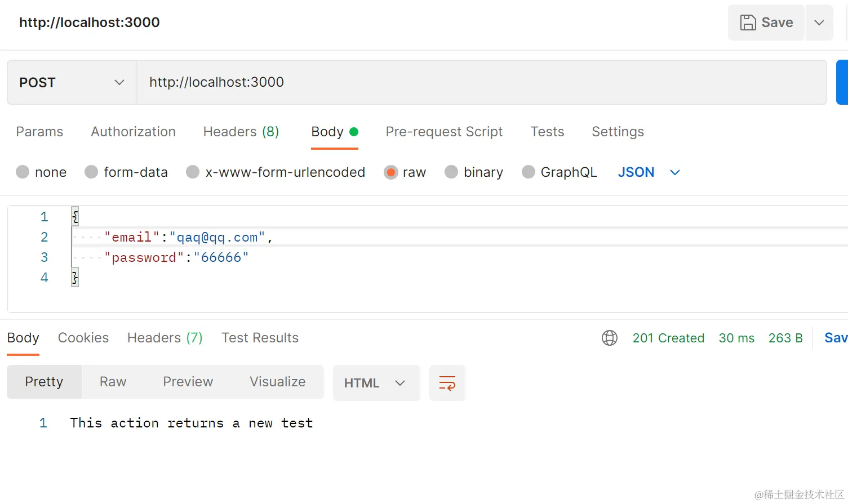The width and height of the screenshot is (848, 504).
Task: Switch to the Params tab
Action: (39, 132)
